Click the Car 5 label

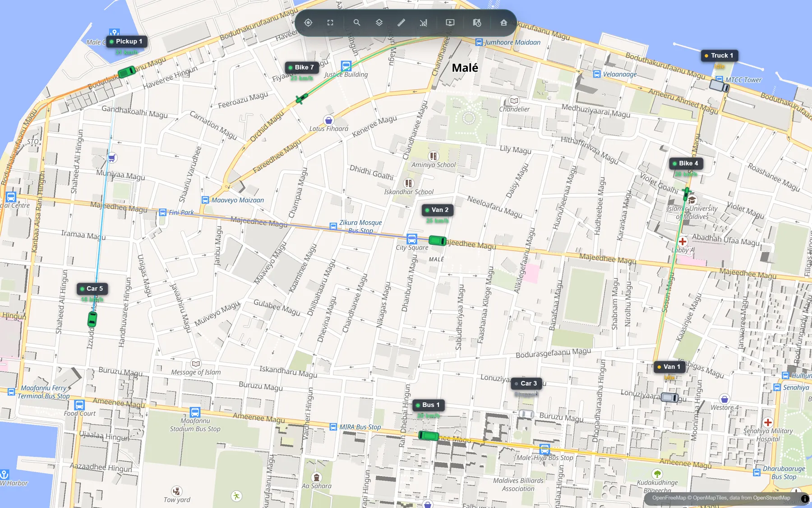92,289
